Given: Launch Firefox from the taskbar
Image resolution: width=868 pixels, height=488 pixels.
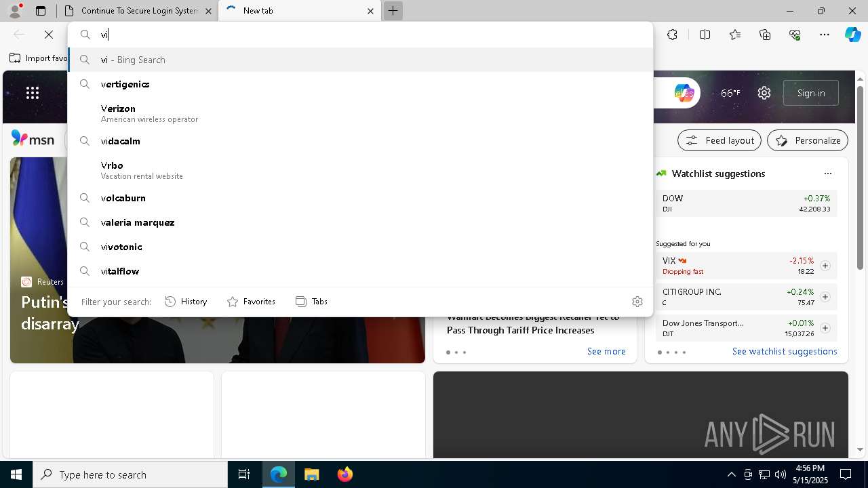Looking at the screenshot, I should coord(345,474).
